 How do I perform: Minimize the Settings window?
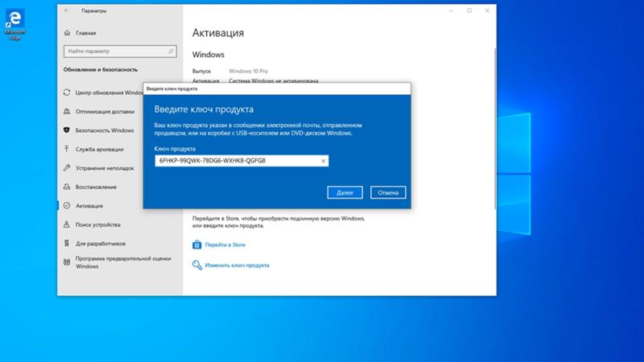pos(451,10)
